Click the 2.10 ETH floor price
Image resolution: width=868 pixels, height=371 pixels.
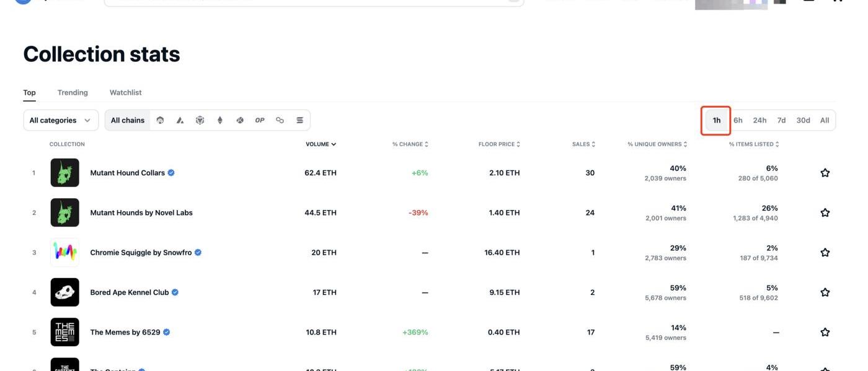pyautogui.click(x=505, y=173)
